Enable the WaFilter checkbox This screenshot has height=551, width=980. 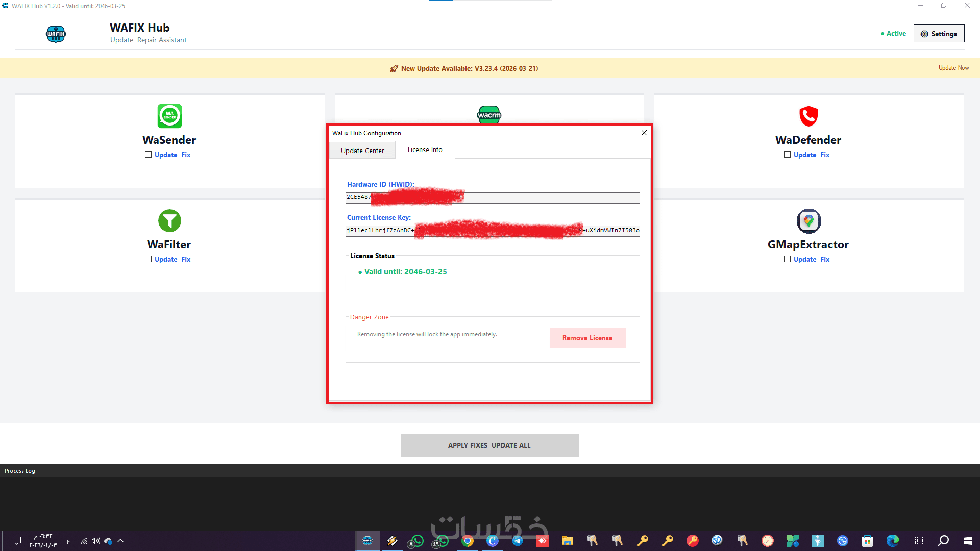pos(148,259)
